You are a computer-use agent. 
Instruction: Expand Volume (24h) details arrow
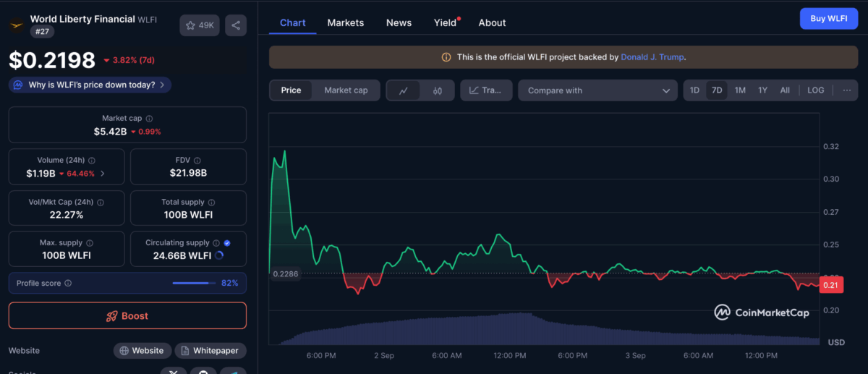coord(102,174)
